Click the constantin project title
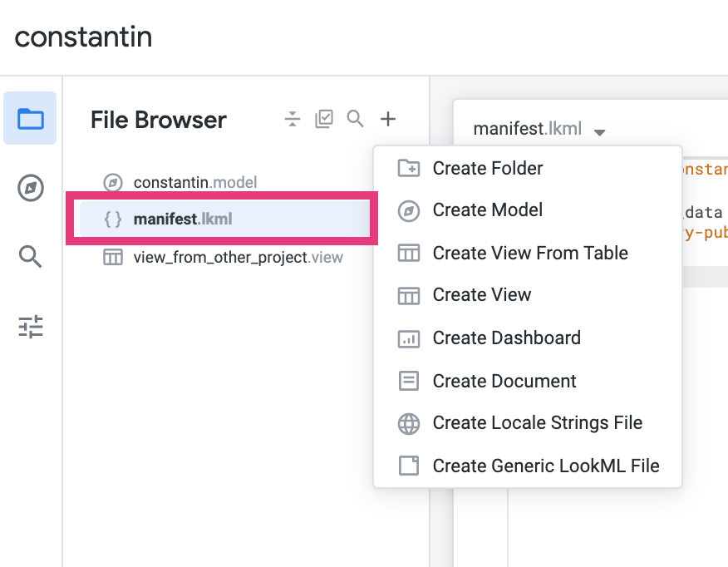Viewport: 728px width, 567px height. click(84, 37)
